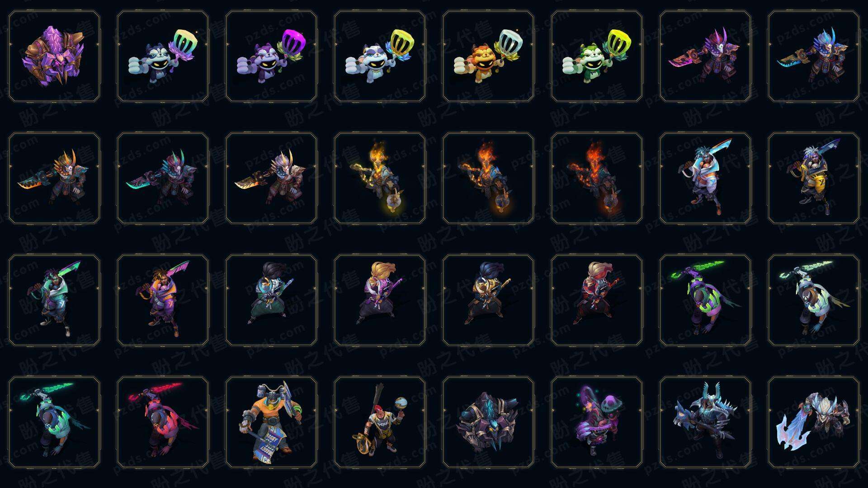The image size is (868, 488).
Task: Select the red-haired character spinning a ball
Action: point(380,422)
